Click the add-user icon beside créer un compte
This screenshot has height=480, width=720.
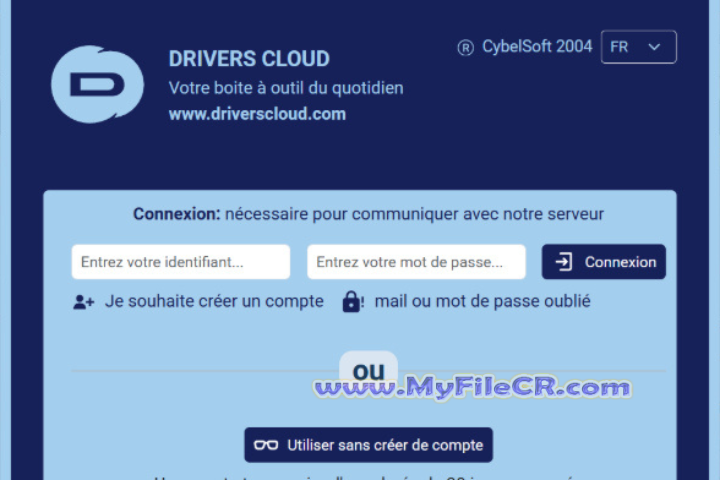84,302
